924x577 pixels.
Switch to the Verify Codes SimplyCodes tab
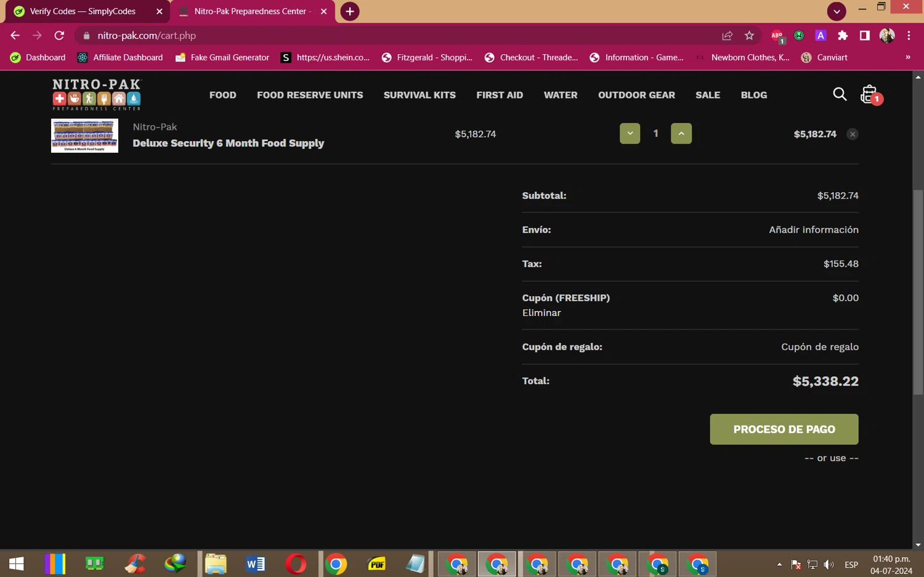[86, 11]
